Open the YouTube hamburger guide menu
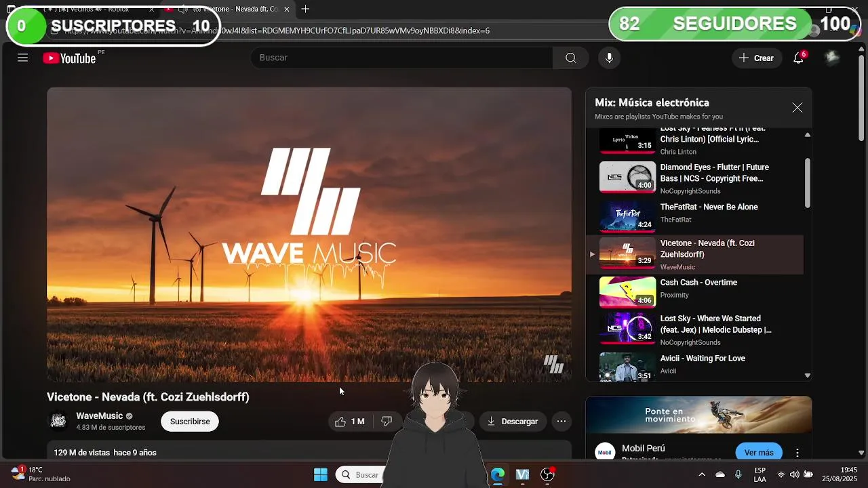Image resolution: width=868 pixels, height=488 pixels. pyautogui.click(x=22, y=58)
